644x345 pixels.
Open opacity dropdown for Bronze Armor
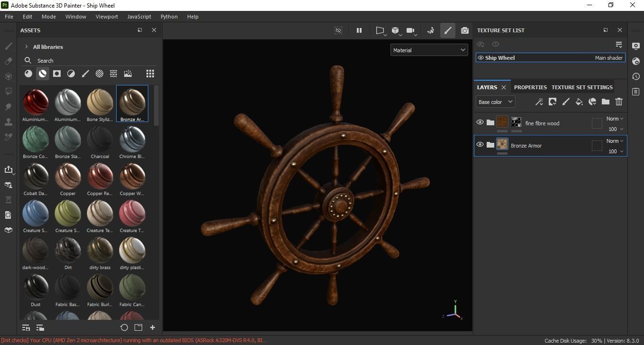click(616, 151)
